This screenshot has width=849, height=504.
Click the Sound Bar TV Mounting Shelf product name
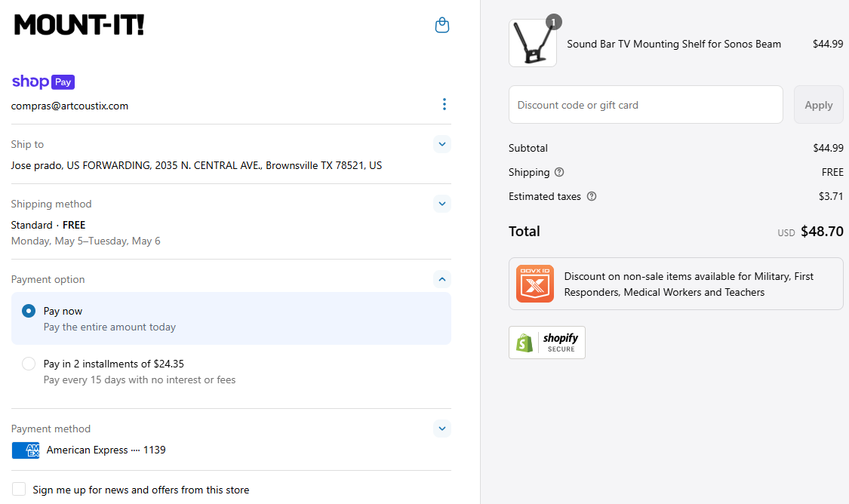(674, 44)
